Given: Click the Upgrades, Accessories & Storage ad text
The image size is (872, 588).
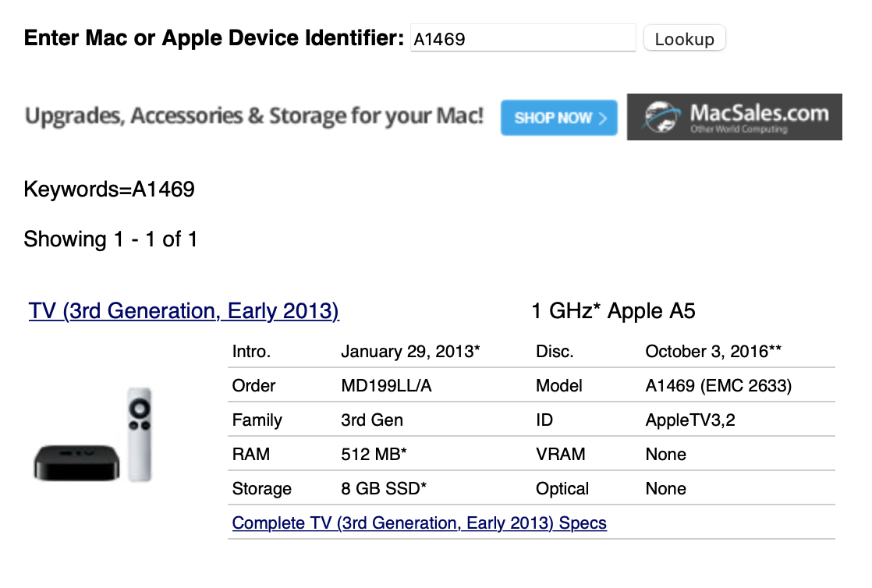Looking at the screenshot, I should click(x=254, y=117).
